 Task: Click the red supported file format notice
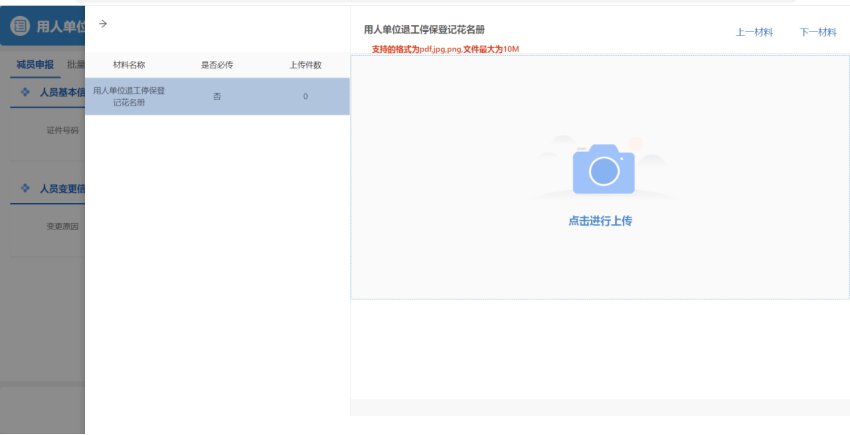445,49
